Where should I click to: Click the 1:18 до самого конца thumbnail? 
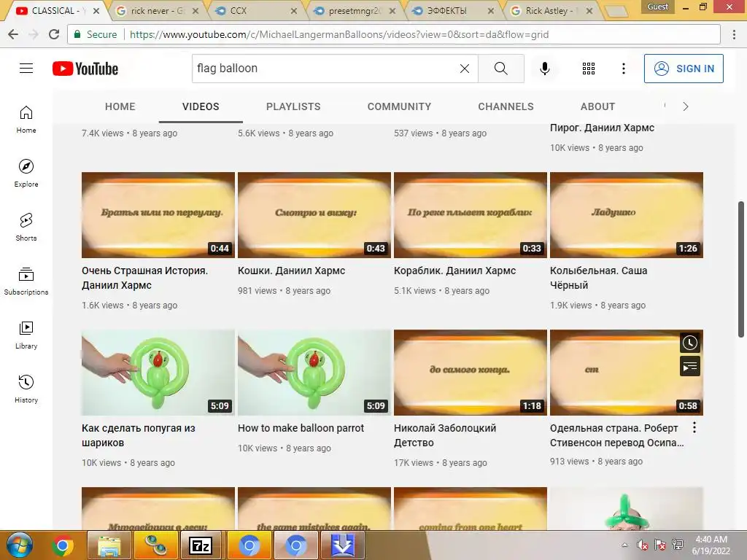[471, 373]
